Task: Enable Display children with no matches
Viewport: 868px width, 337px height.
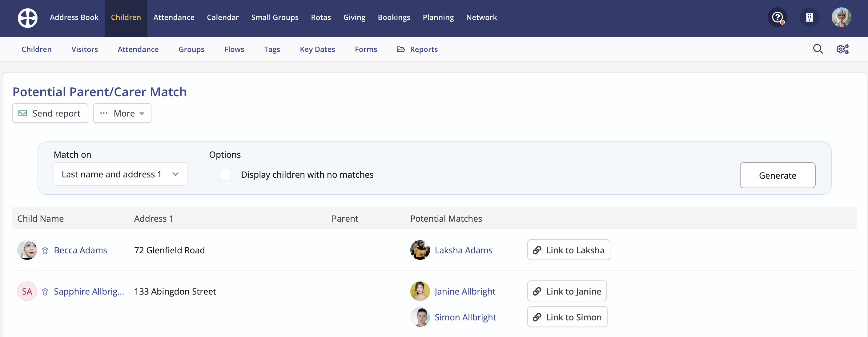Action: tap(225, 175)
